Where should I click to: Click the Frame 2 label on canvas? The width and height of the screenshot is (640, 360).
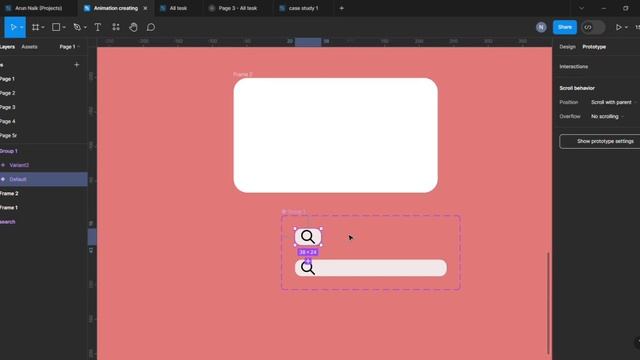(242, 74)
